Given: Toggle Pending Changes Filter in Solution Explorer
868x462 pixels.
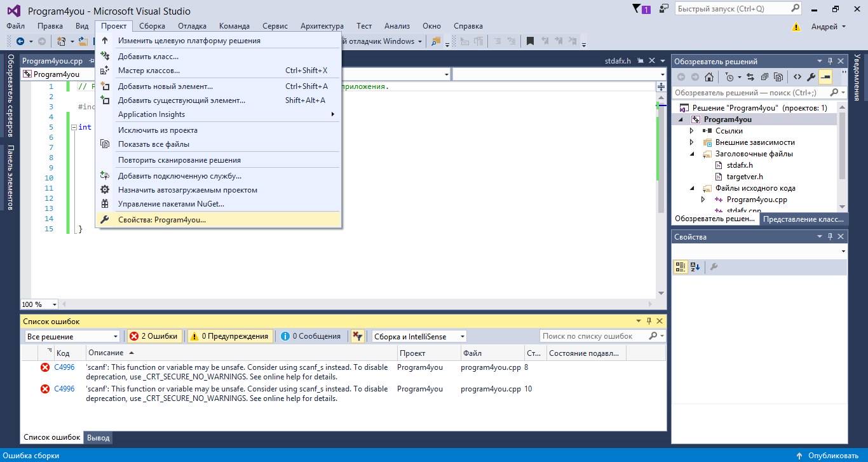Looking at the screenshot, I should click(x=731, y=77).
